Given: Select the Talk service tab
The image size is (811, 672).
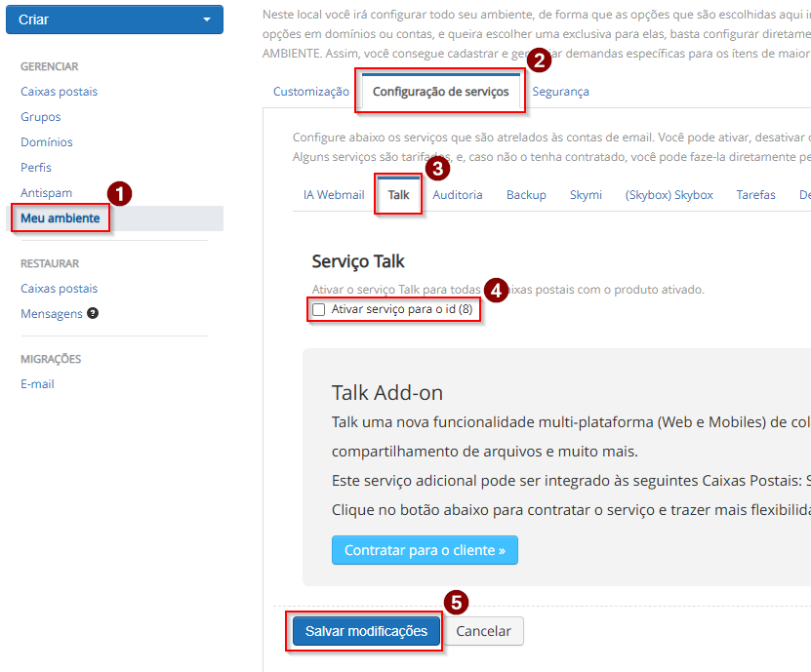Looking at the screenshot, I should (398, 195).
